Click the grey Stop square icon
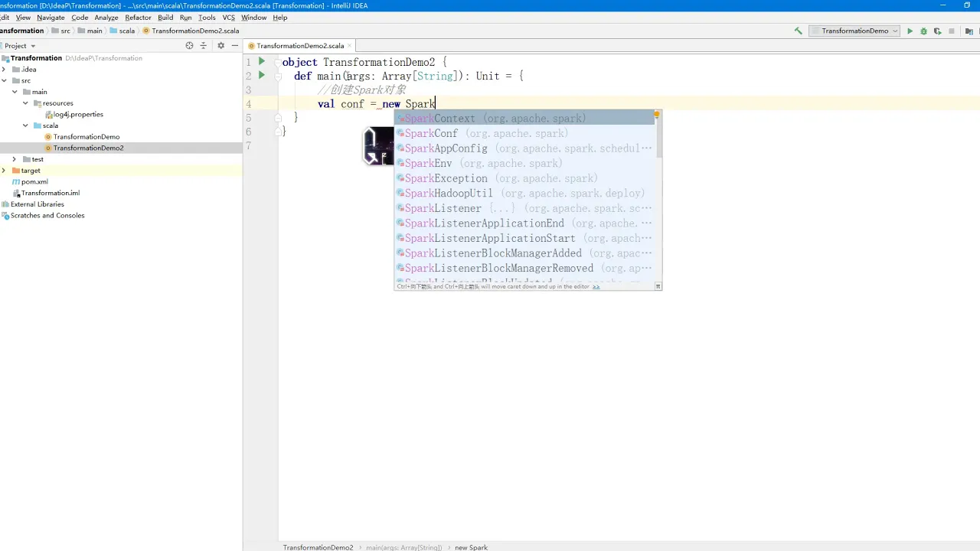The image size is (980, 551). (x=952, y=31)
